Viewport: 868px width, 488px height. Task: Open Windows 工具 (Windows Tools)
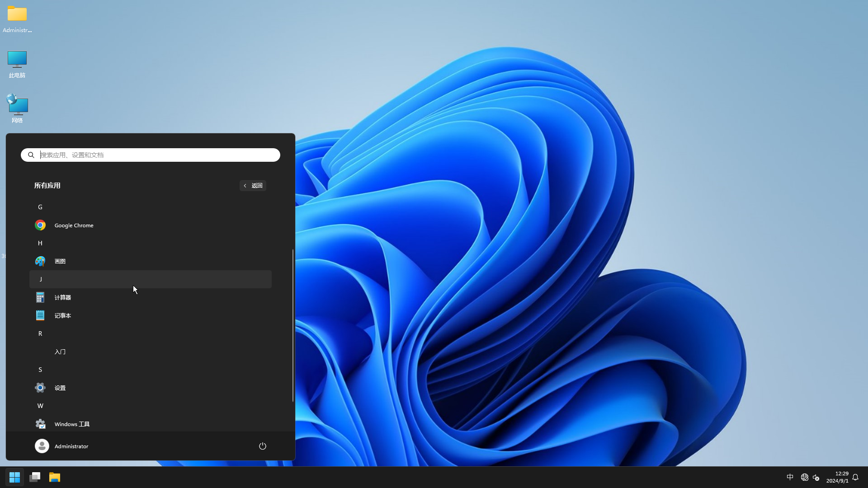71,424
